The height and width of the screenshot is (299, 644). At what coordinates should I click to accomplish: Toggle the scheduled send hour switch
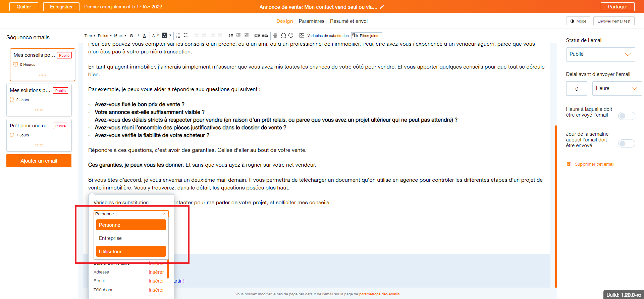pos(627,116)
